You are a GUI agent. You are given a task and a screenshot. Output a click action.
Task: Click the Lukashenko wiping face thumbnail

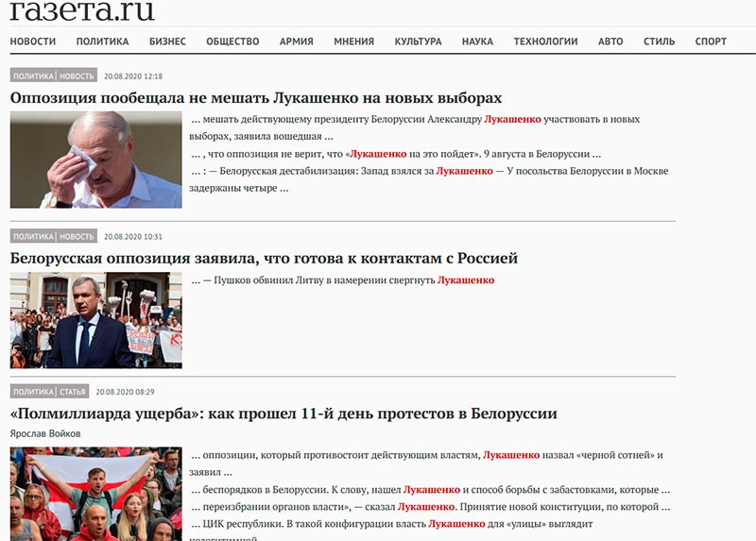(x=96, y=160)
